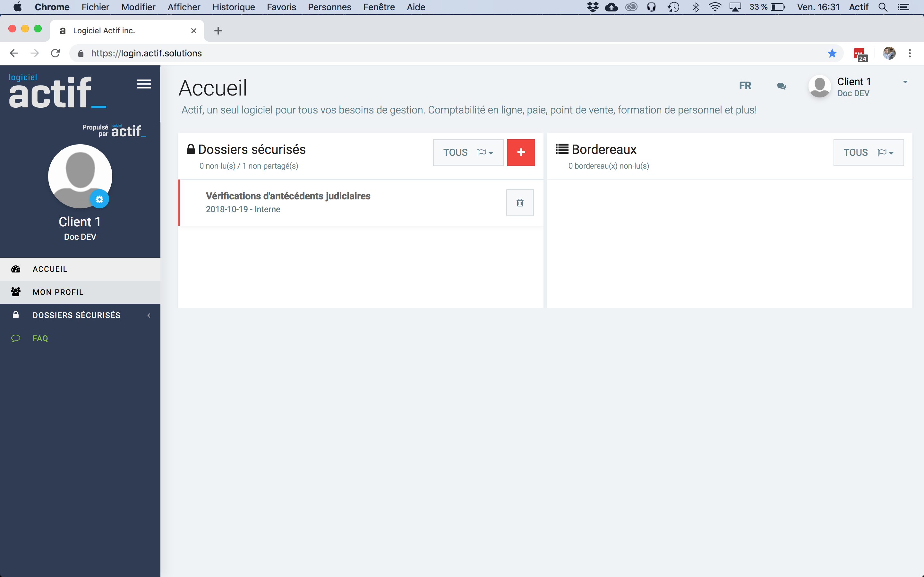Expand the Client 1 user menu arrow
This screenshot has width=924, height=577.
pyautogui.click(x=905, y=82)
